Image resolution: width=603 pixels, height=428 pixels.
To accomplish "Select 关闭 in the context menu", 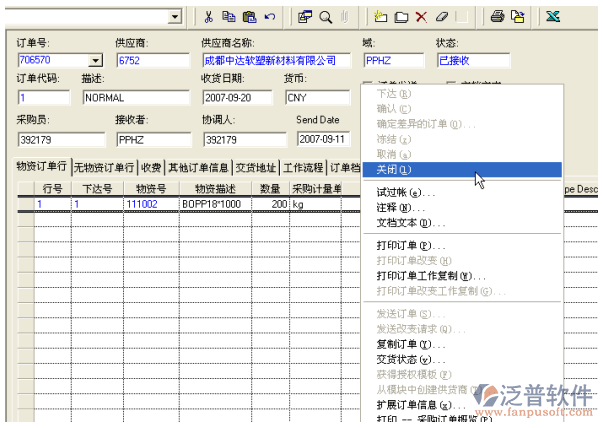I will click(x=394, y=170).
